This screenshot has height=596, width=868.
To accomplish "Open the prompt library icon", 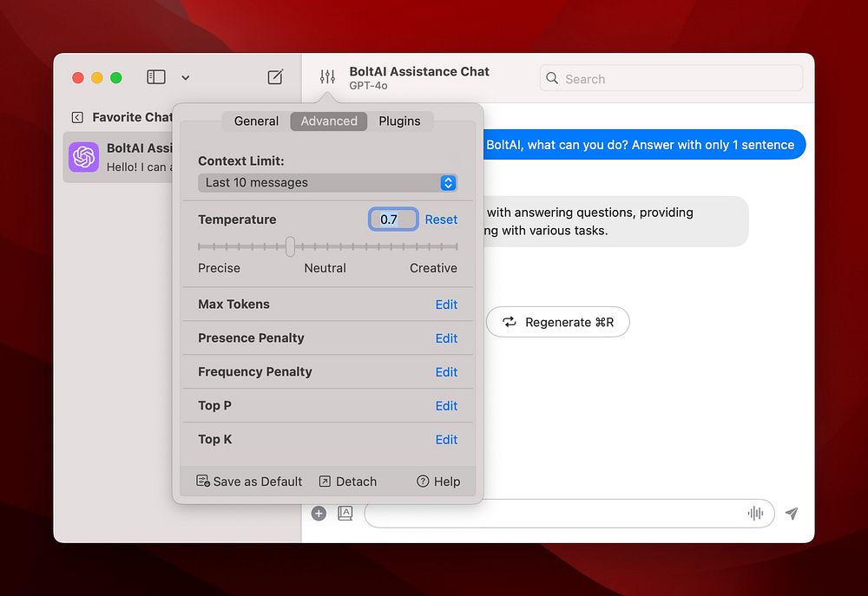I will point(345,514).
